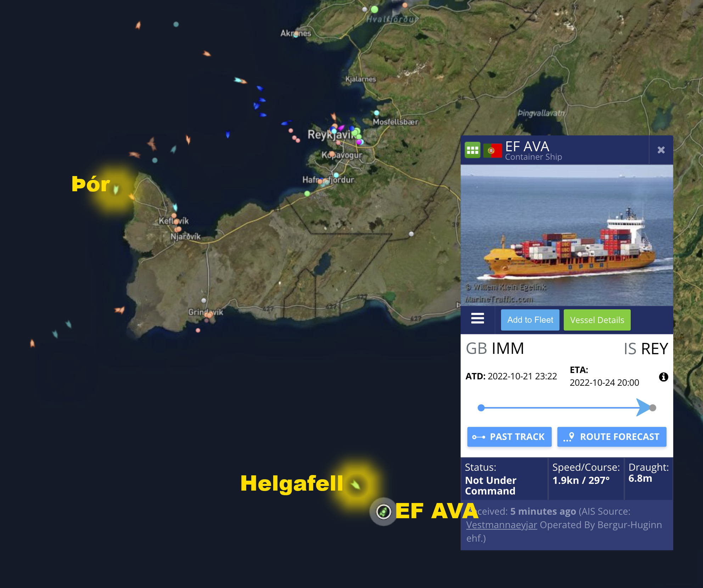Select the EF AVA vessel marker on map
The height and width of the screenshot is (588, 703).
(x=383, y=511)
